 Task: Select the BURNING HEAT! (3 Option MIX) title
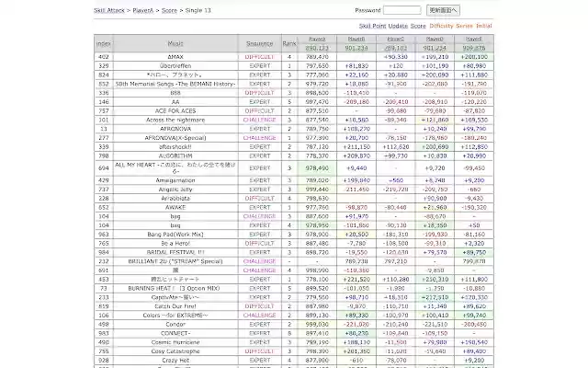tap(174, 289)
